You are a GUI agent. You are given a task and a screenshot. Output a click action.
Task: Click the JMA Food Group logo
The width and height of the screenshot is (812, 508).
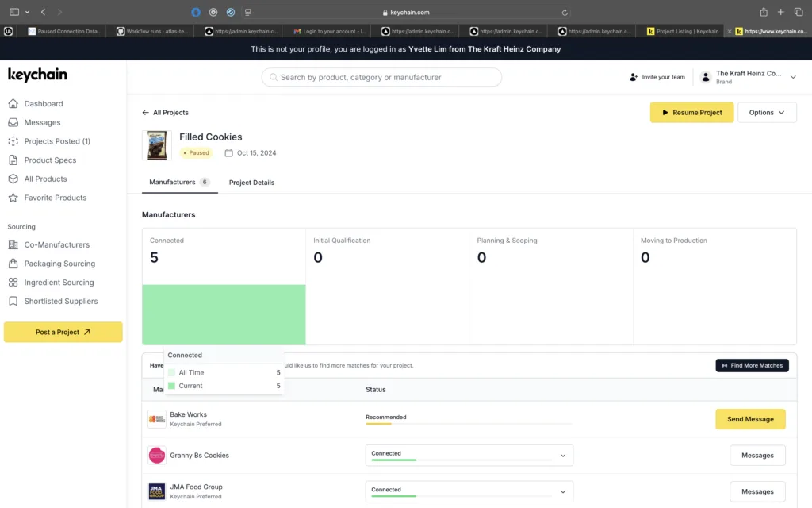(x=157, y=491)
